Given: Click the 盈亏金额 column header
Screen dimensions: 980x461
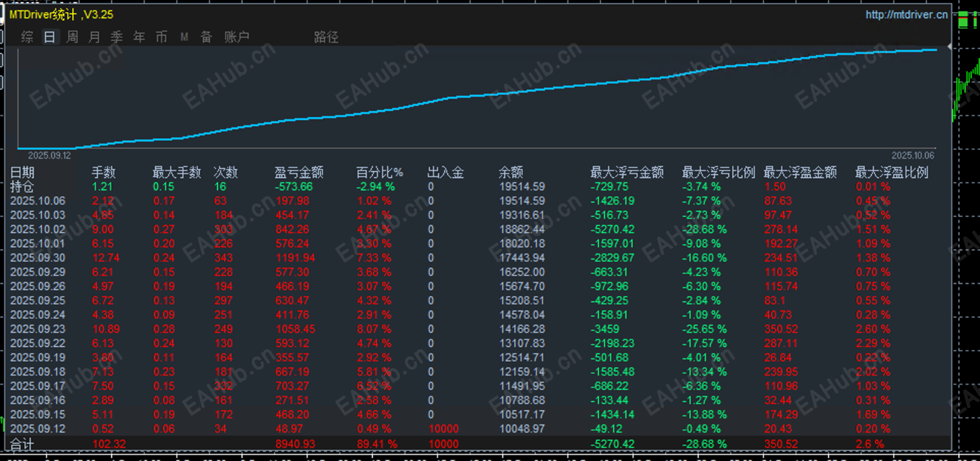Looking at the screenshot, I should (x=299, y=173).
